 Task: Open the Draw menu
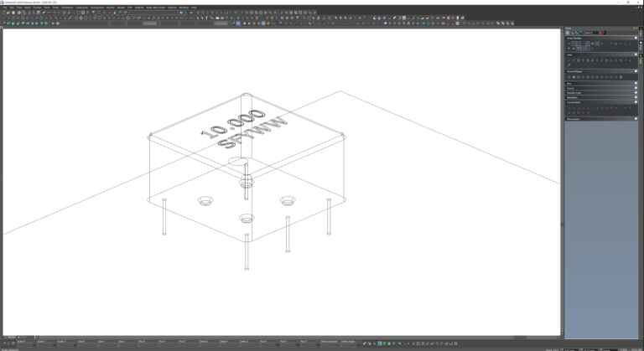[x=55, y=8]
